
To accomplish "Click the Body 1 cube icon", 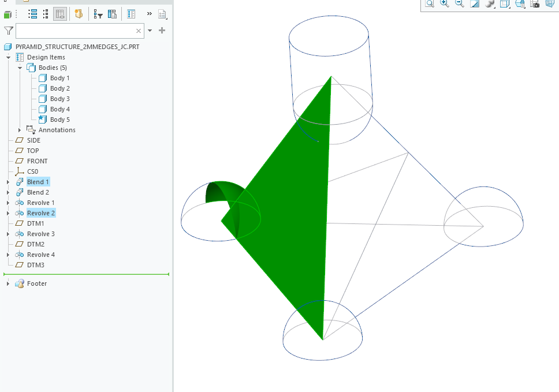I will pos(43,78).
